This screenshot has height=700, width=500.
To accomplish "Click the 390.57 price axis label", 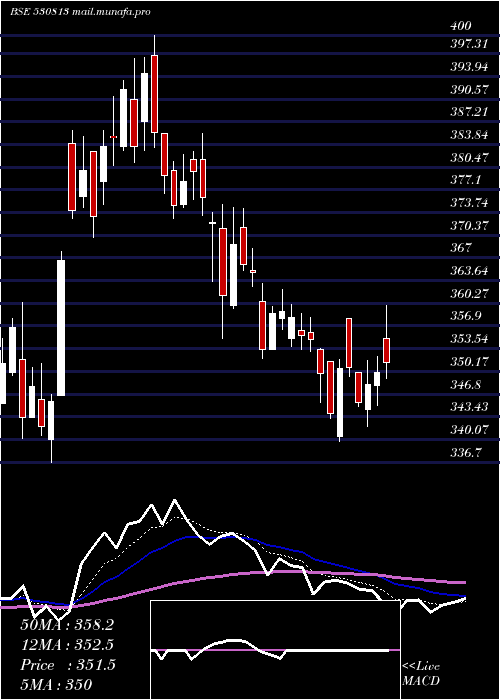I will click(468, 90).
